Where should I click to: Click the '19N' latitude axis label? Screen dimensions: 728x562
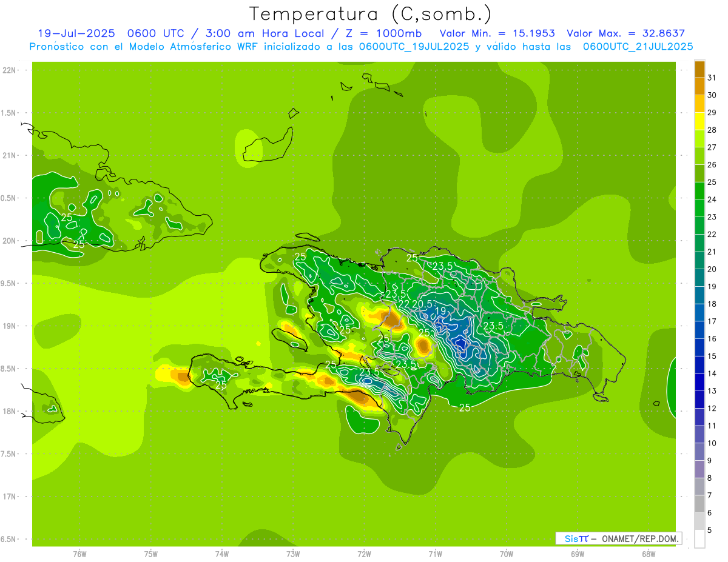(x=10, y=326)
